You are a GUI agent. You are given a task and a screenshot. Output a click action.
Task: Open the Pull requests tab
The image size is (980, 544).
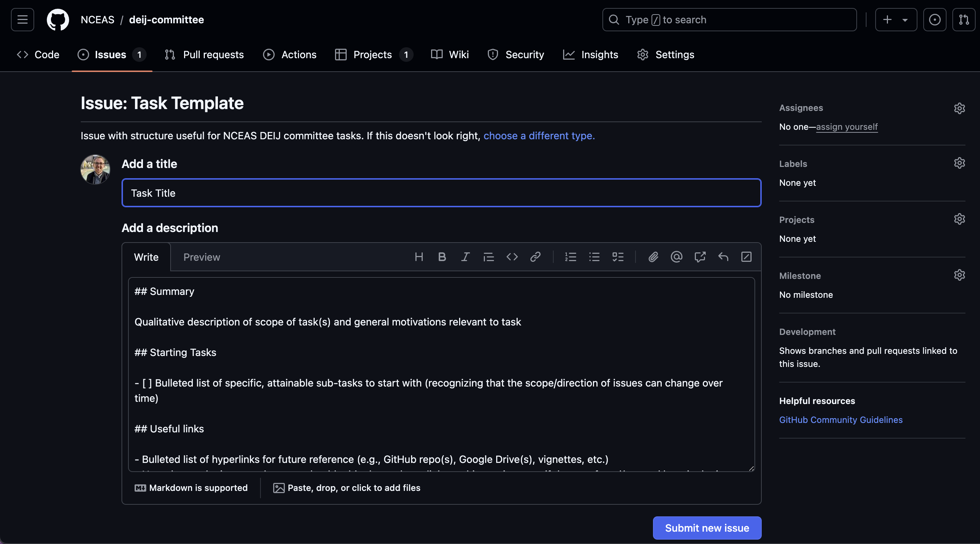tap(204, 55)
